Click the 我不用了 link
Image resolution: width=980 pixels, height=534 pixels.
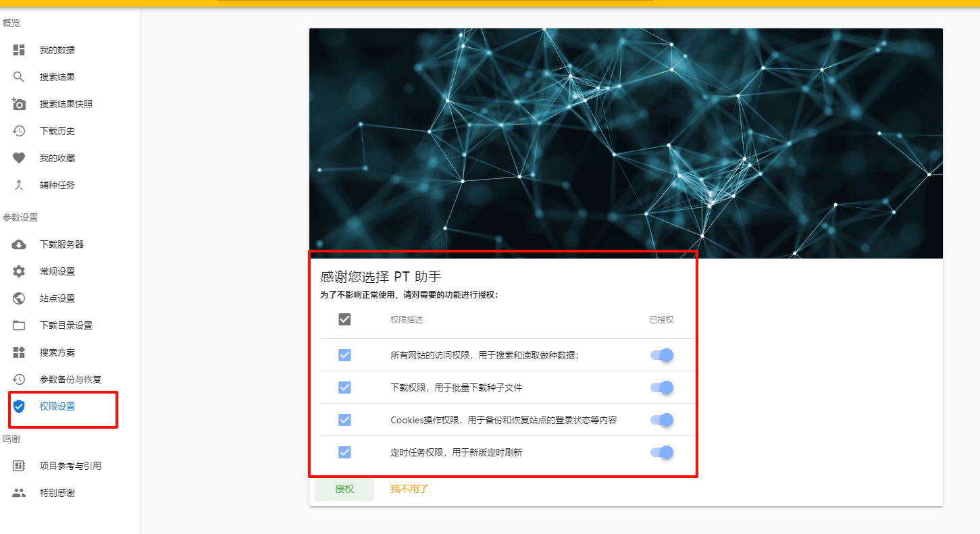[409, 489]
